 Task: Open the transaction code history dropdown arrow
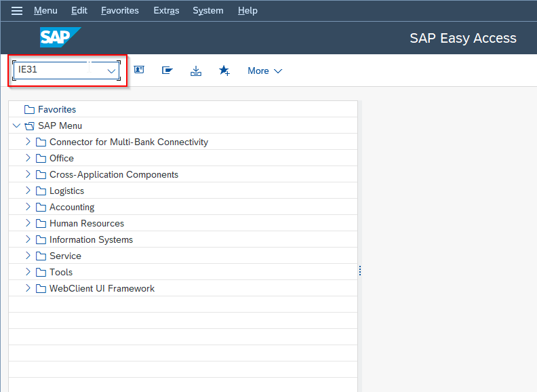[111, 71]
